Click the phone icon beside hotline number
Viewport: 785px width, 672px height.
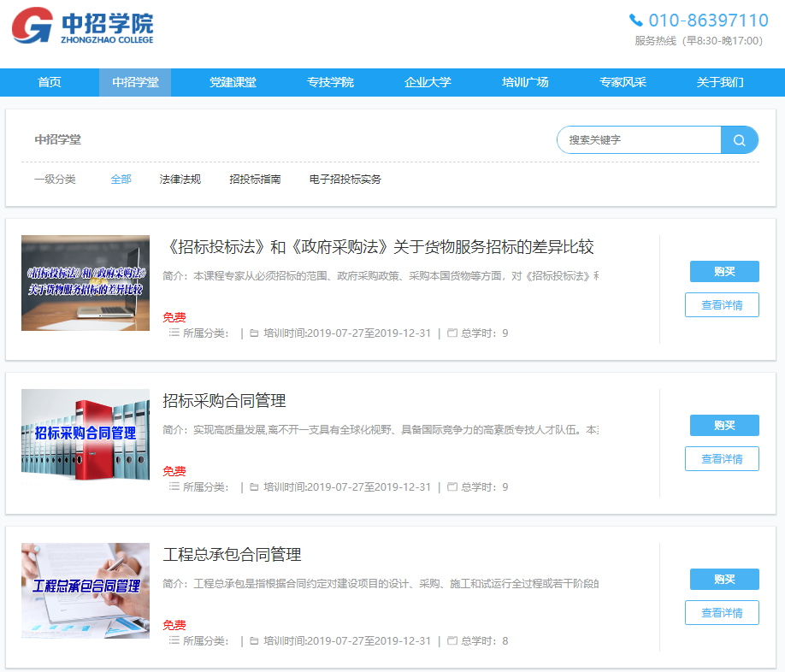(635, 21)
